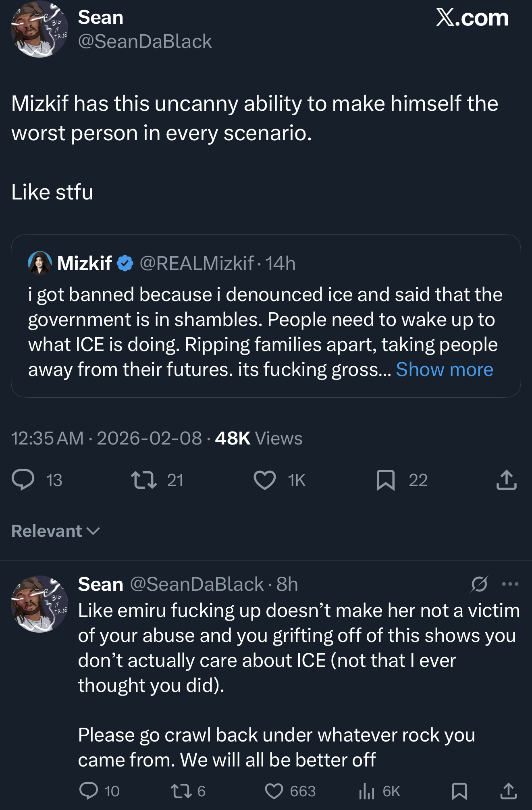This screenshot has height=810, width=532.
Task: Open Sean's profile picture at the top
Action: click(x=39, y=29)
